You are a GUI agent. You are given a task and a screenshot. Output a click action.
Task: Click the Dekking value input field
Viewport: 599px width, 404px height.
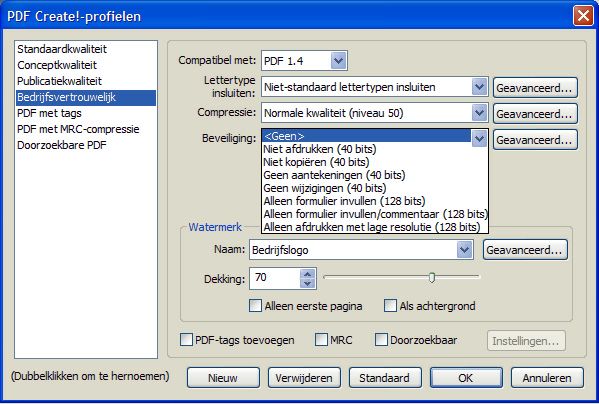tap(275, 278)
